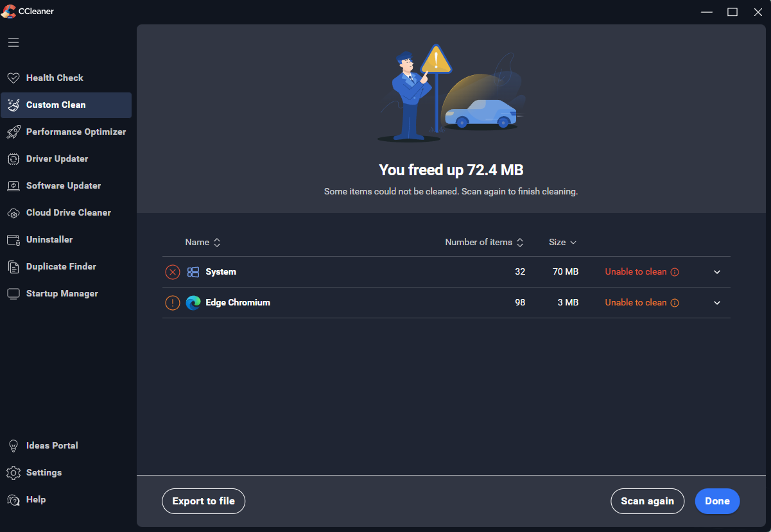Image resolution: width=771 pixels, height=532 pixels.
Task: Select the Cloud Drive Cleaner icon
Action: [13, 212]
